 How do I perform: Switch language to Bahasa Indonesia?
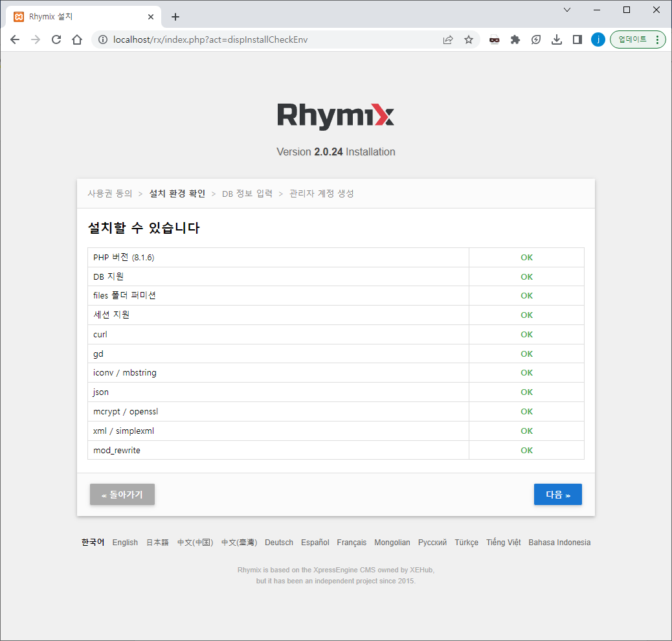coord(559,543)
